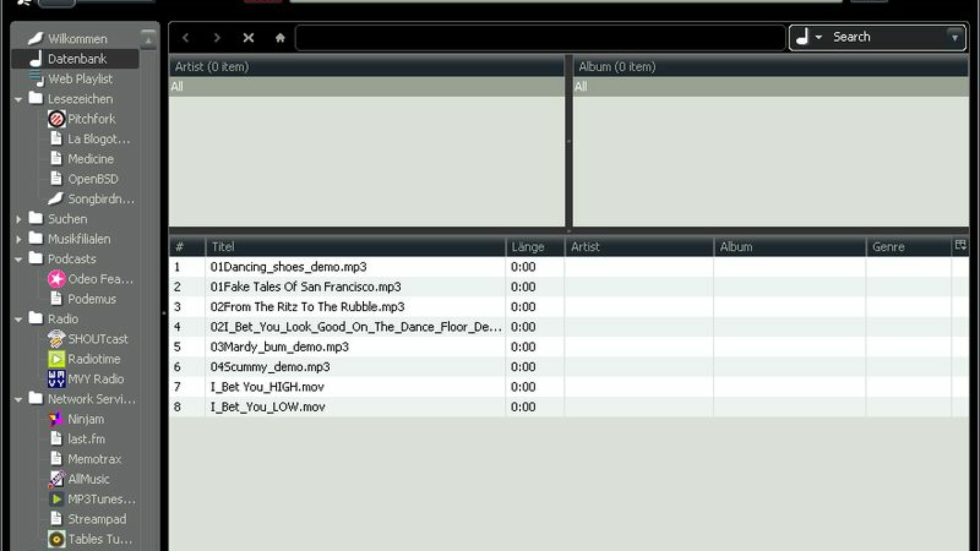Go to home page icon
The height and width of the screenshot is (551, 980).
(280, 38)
